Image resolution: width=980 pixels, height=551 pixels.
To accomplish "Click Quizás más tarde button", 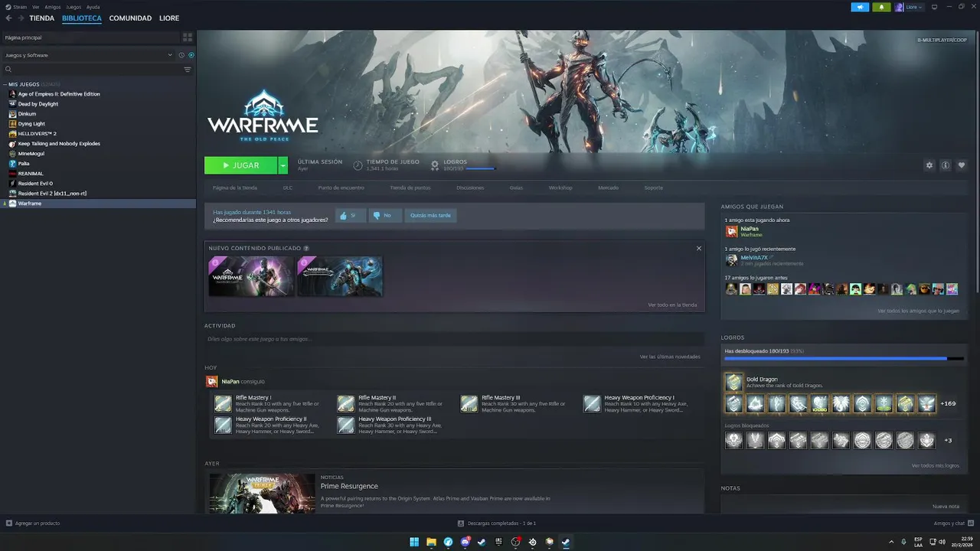I will tap(431, 216).
